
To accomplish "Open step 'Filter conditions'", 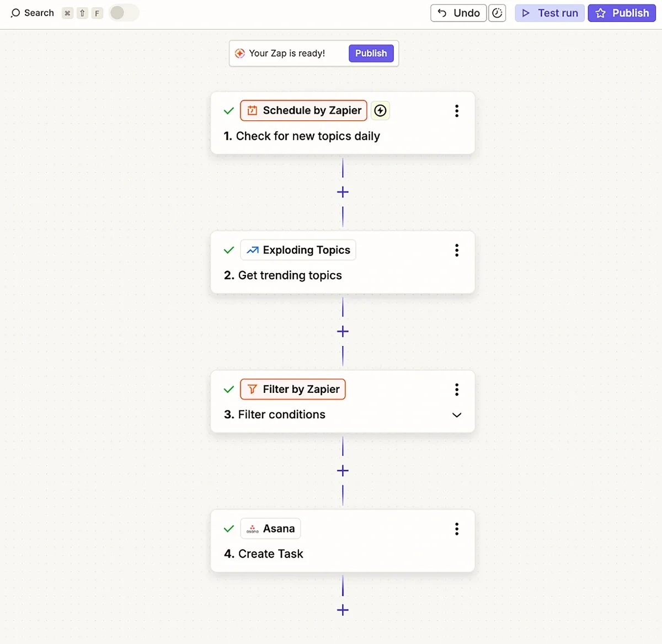I will click(x=275, y=414).
